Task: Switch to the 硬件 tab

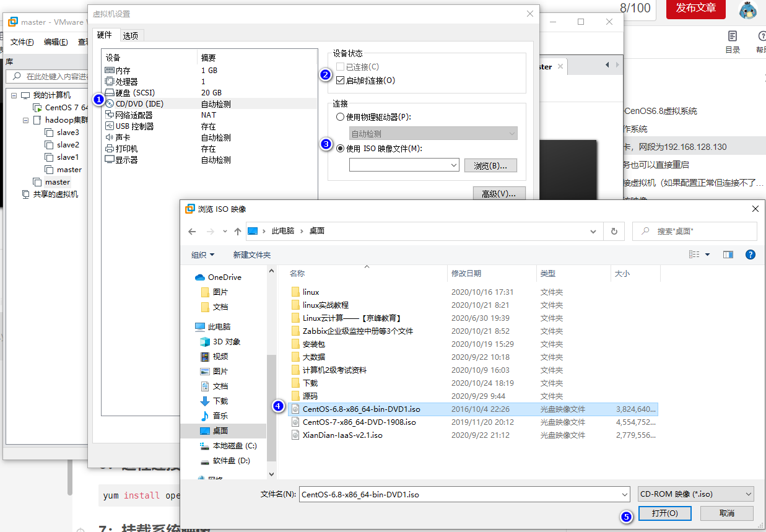Action: (x=105, y=35)
